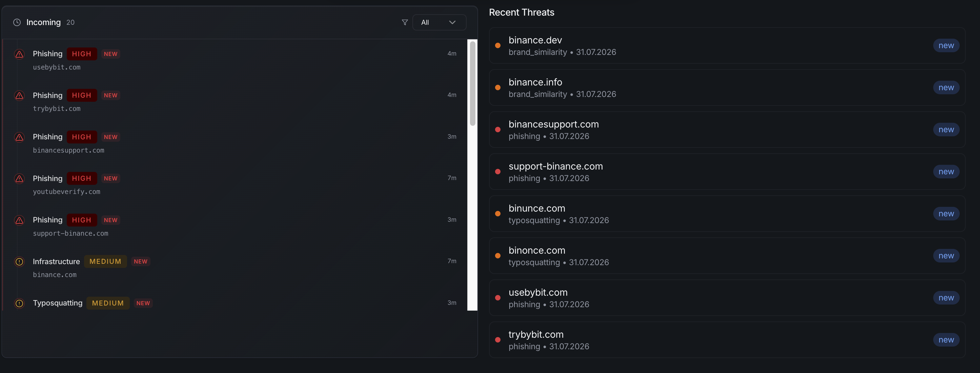Open binunce.com in Recent Threats
Viewport: 980px width, 373px height.
coord(727,214)
